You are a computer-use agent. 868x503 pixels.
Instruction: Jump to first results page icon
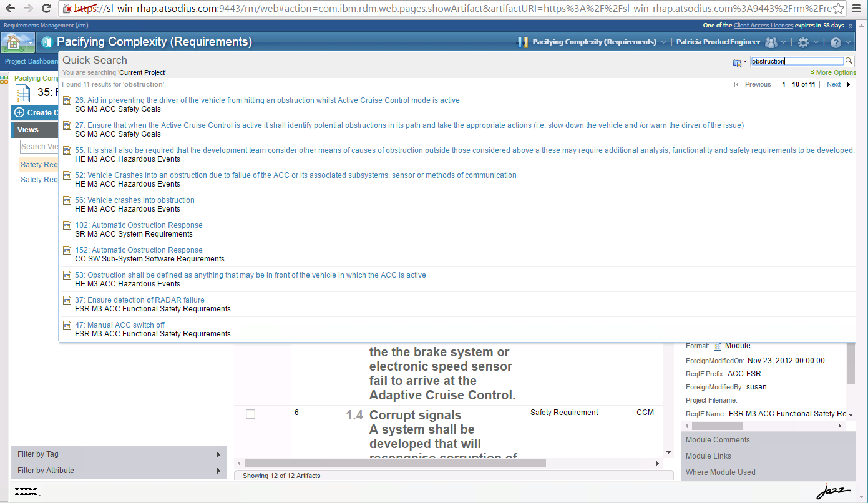(736, 85)
